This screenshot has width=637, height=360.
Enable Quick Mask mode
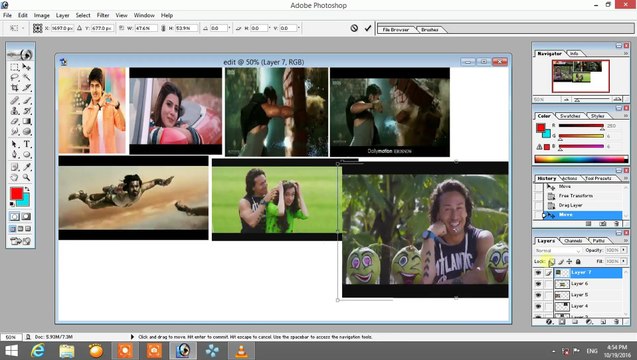26,217
